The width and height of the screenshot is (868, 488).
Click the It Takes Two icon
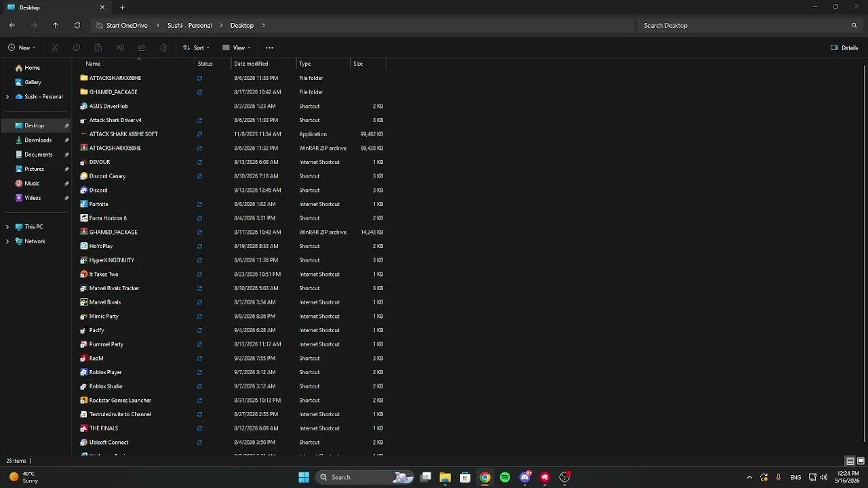click(x=84, y=274)
